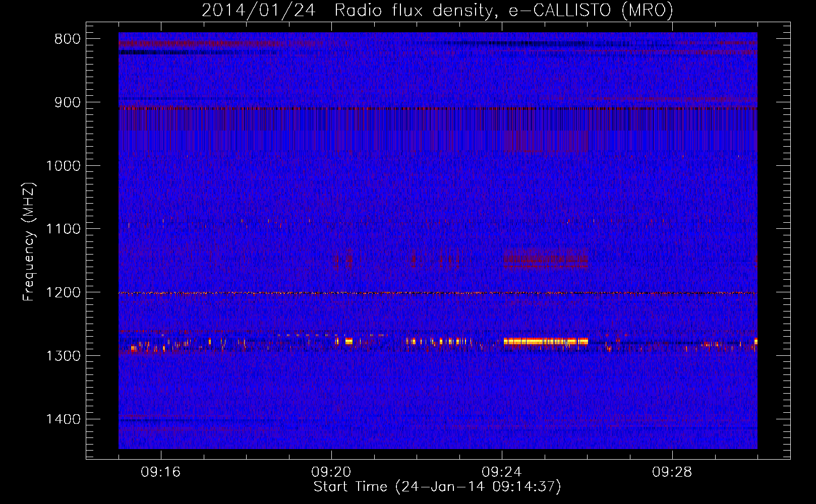Click the 09:16 time tick label
816x504 pixels.
click(x=161, y=472)
